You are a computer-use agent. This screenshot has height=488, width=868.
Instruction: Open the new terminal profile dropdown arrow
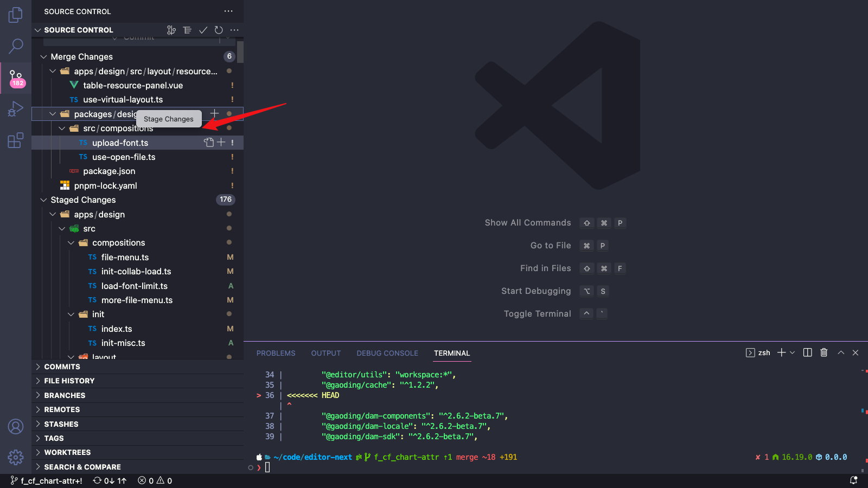tap(792, 352)
